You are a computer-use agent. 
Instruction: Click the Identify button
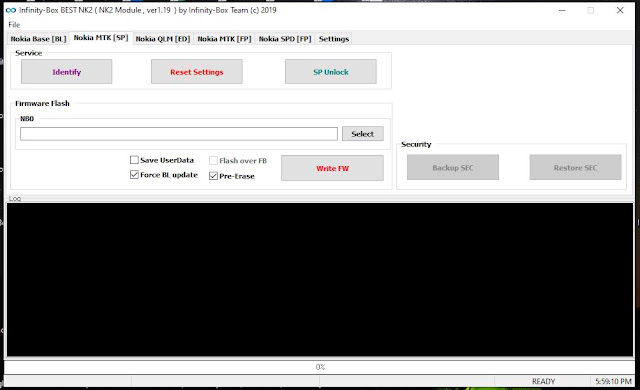67,72
